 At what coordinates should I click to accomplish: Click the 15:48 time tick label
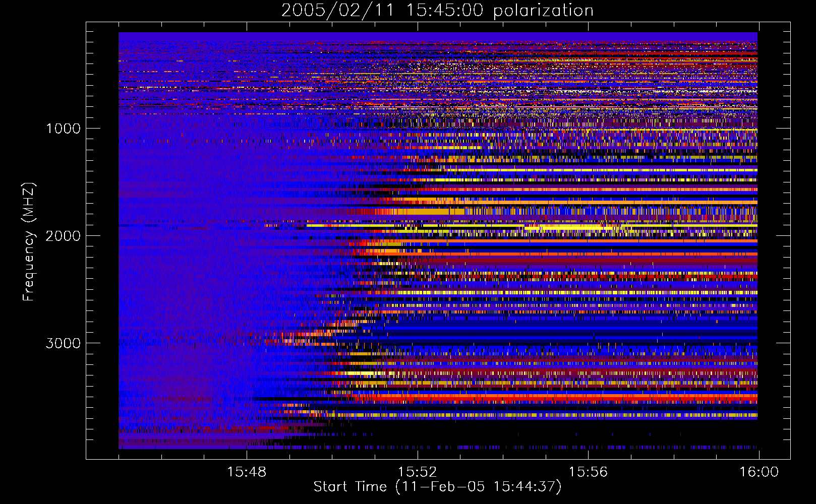(247, 472)
